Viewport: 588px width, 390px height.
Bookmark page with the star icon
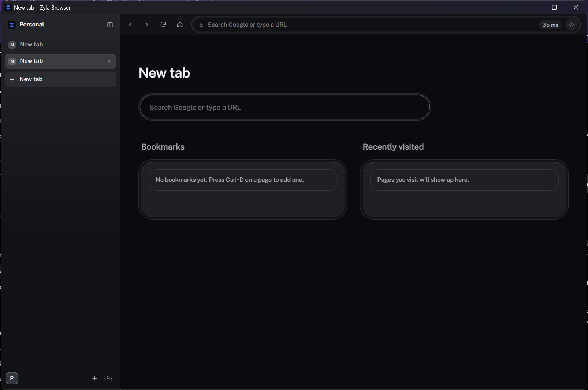point(572,25)
